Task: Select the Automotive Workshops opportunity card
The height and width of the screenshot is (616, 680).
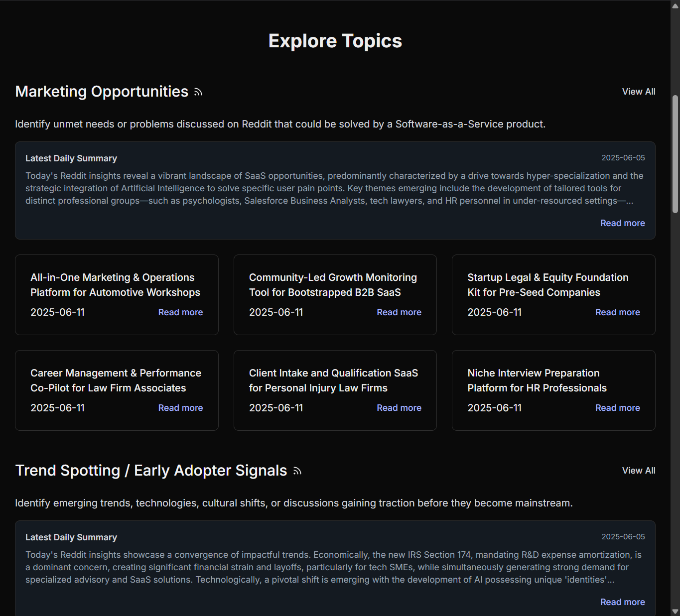Action: coord(117,294)
